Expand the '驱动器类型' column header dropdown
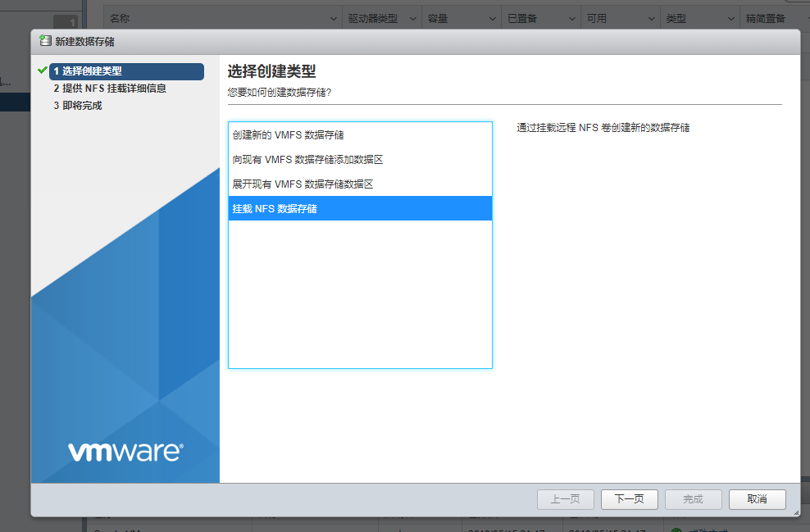810x532 pixels. coord(412,18)
